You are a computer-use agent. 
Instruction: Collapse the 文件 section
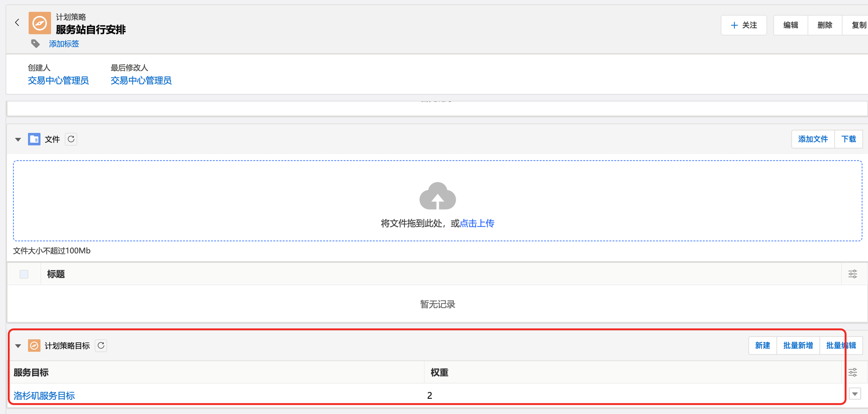18,139
